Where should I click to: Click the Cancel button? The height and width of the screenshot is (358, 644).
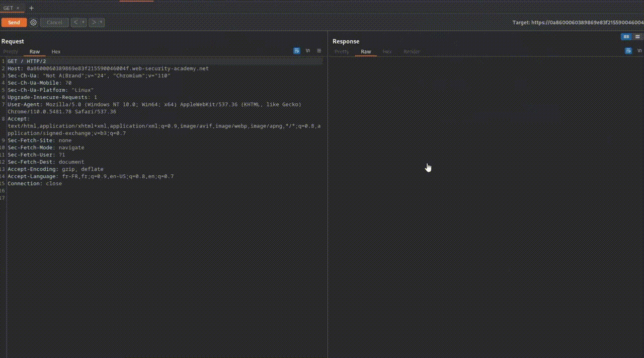tap(54, 22)
